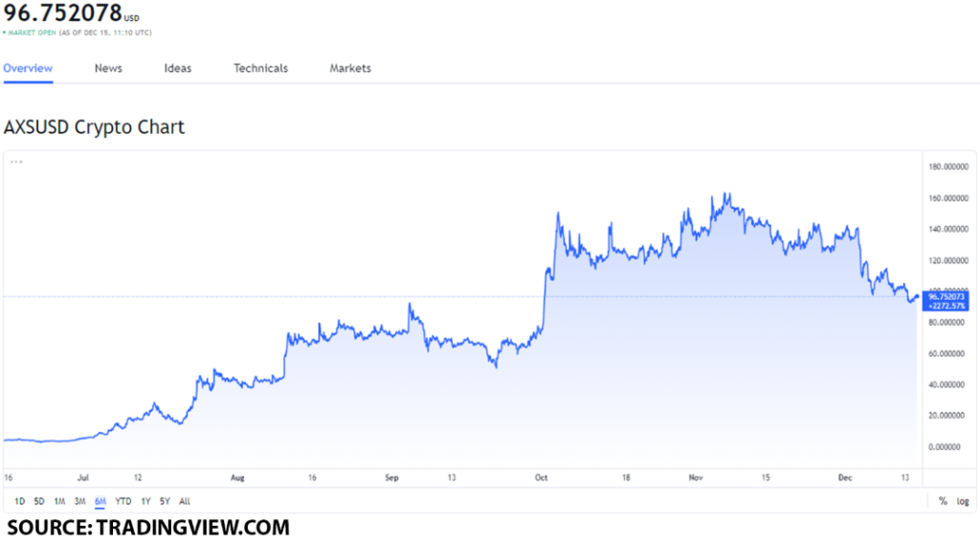This screenshot has height=544, width=980.
Task: Set chart range to 5D
Action: point(38,502)
